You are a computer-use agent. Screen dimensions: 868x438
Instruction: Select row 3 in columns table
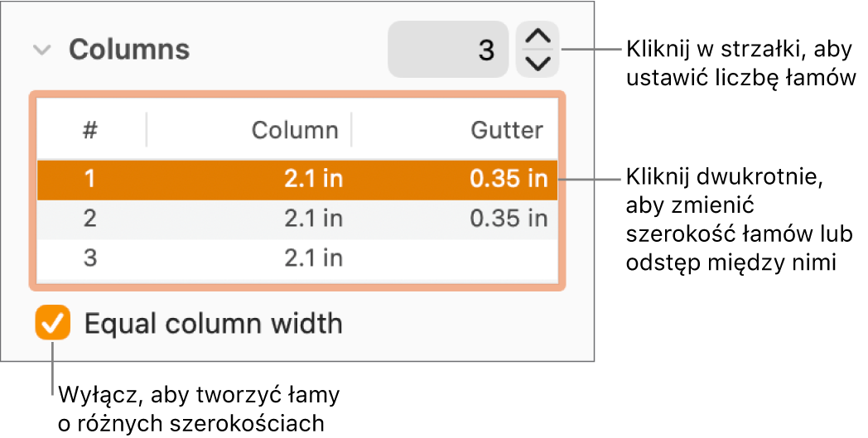pos(90,258)
